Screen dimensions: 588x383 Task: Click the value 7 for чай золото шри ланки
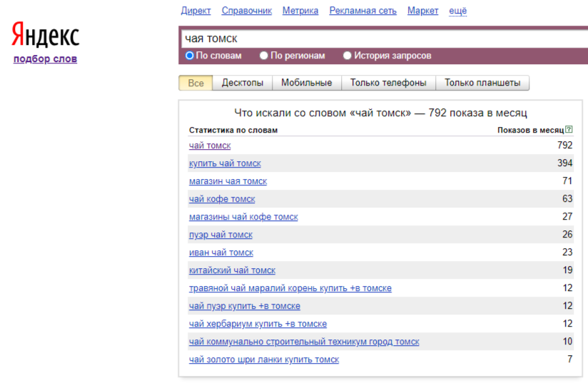[570, 359]
